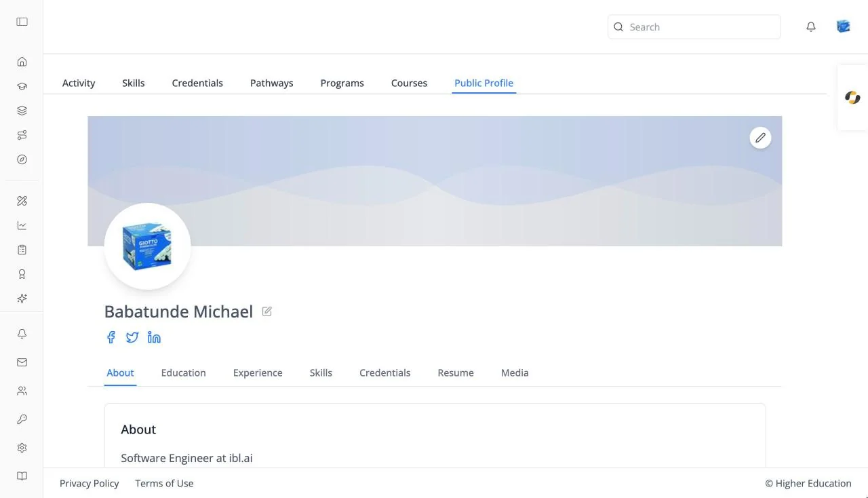Open the user avatar menu at top right
Screen dimensions: 868x498
pyautogui.click(x=844, y=26)
